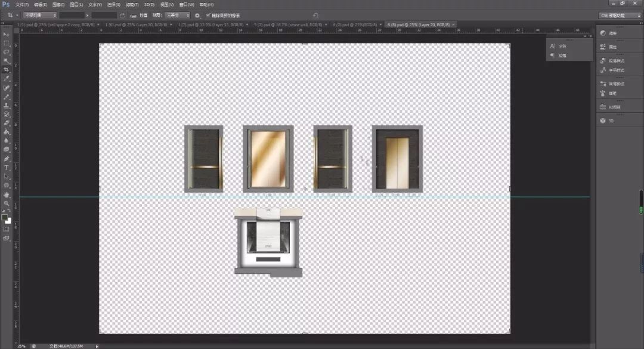This screenshot has width=644, height=349.
Task: Swap foreground and background colors
Action: point(10,211)
